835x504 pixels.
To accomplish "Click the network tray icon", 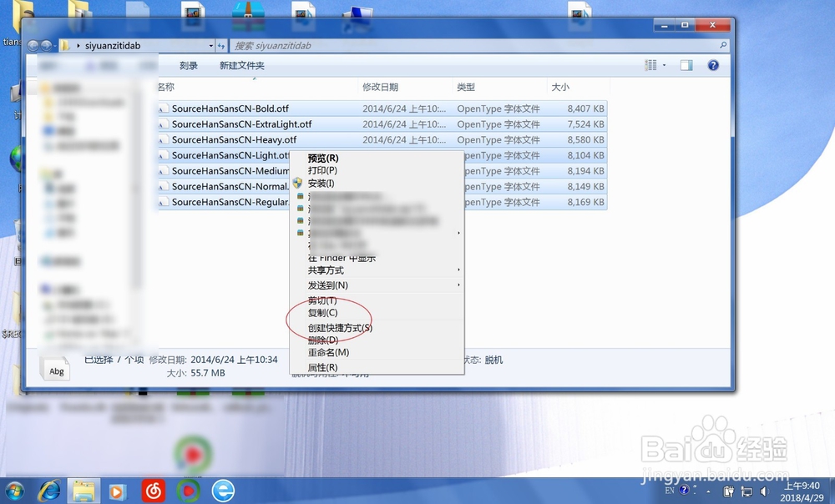I will pyautogui.click(x=747, y=491).
